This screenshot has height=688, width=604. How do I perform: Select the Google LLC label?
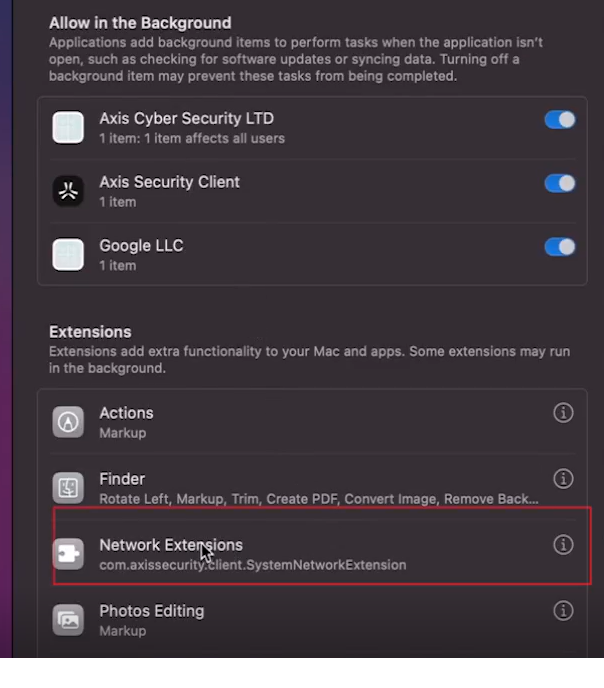click(141, 246)
